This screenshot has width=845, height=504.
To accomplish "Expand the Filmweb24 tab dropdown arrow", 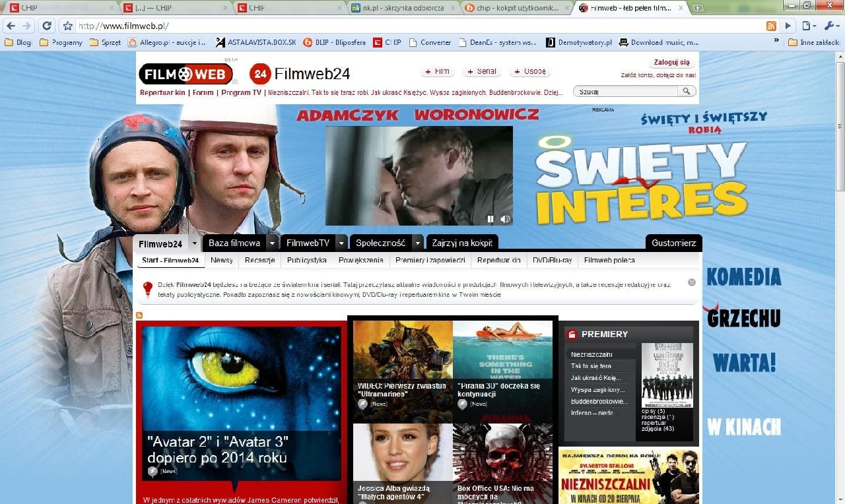I will (194, 243).
